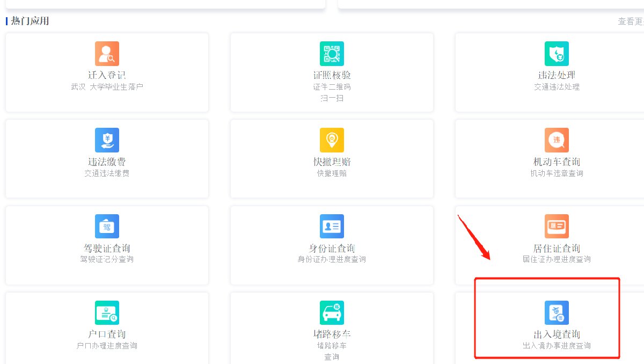This screenshot has width=644, height=364.
Task: Select the 驾驶证查询 blue license icon
Action: pos(107,227)
